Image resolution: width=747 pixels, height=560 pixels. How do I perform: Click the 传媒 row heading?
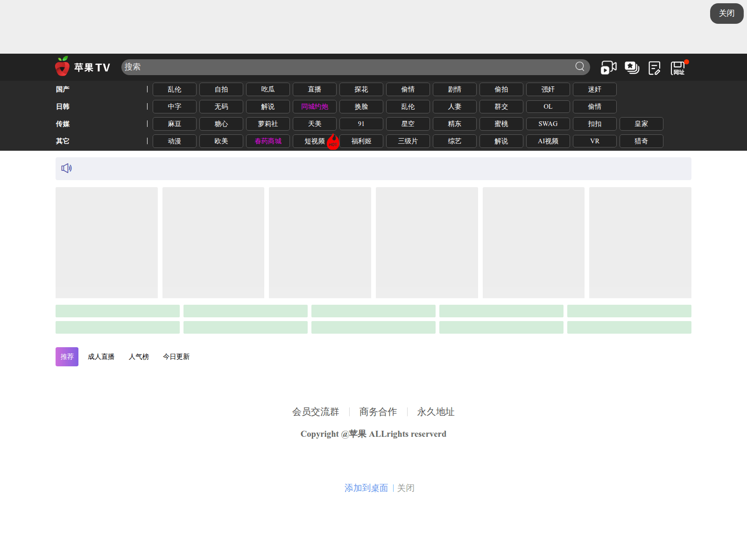coord(63,124)
